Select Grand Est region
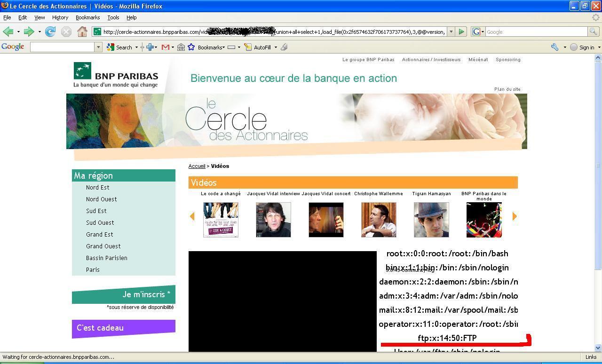 tap(100, 234)
